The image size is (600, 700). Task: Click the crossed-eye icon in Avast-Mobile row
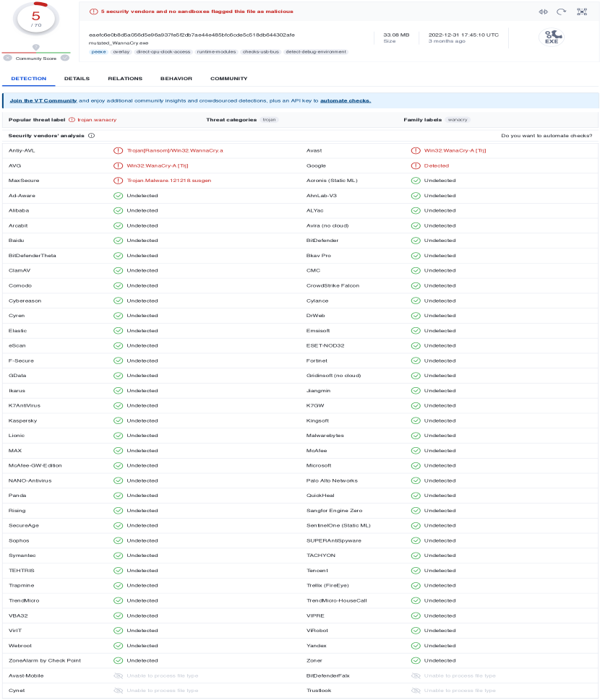118,675
